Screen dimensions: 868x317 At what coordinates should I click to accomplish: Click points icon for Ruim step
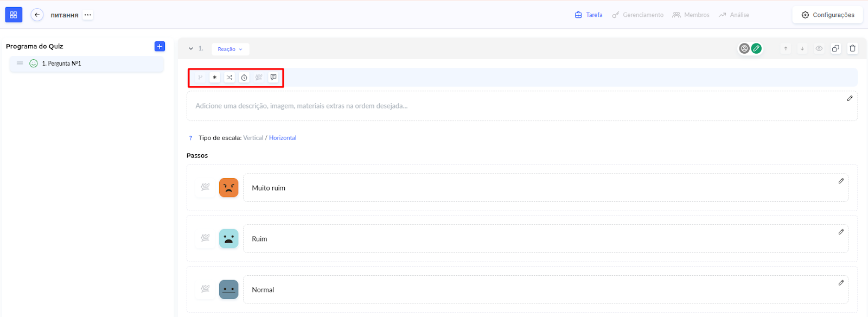(205, 238)
